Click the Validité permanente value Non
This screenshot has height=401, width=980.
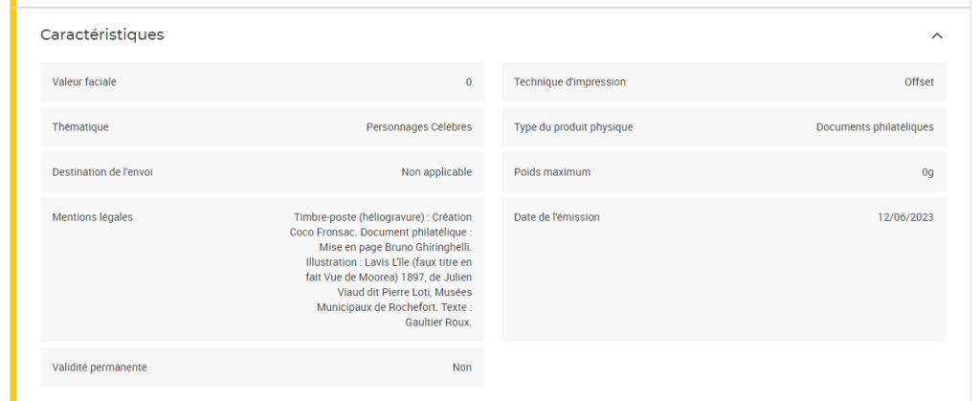pos(462,368)
